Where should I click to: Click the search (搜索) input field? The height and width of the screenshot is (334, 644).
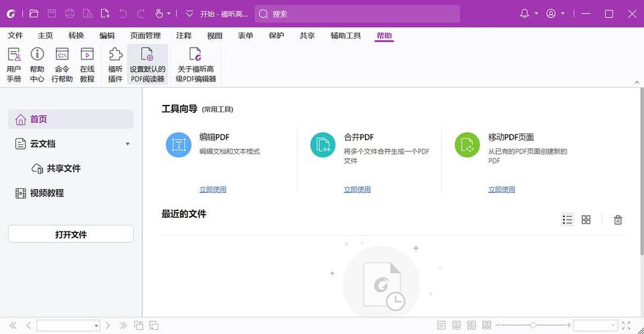[357, 14]
